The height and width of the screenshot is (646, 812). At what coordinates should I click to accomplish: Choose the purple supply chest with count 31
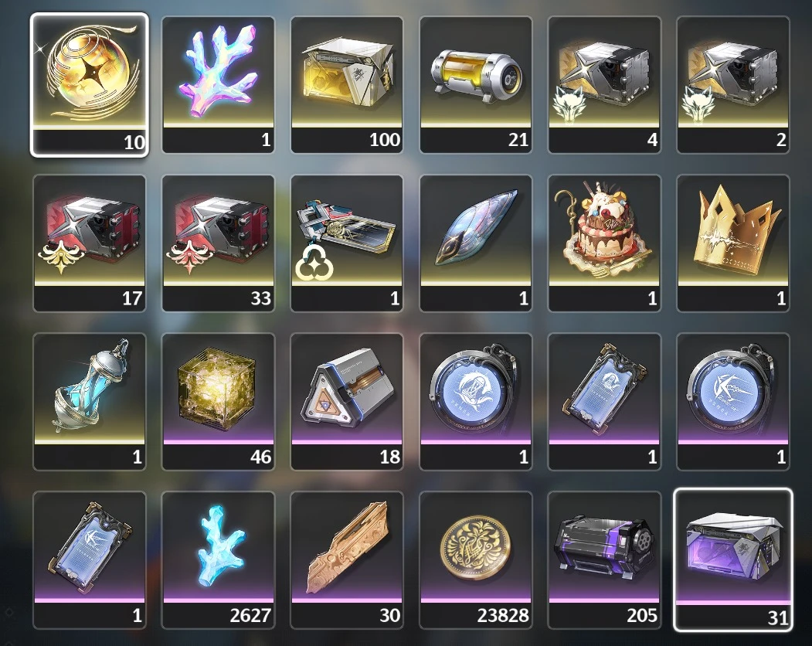(733, 560)
